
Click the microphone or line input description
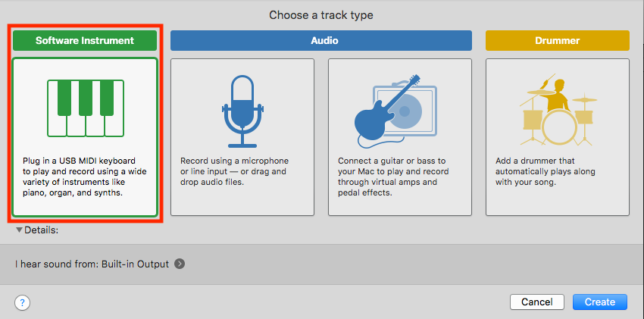click(235, 171)
